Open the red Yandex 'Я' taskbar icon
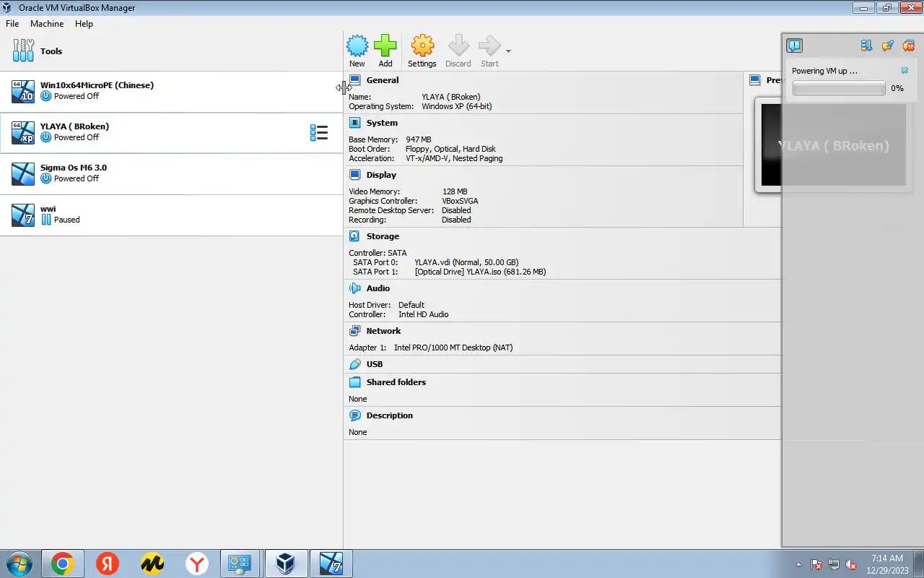The width and height of the screenshot is (924, 578). click(x=108, y=564)
